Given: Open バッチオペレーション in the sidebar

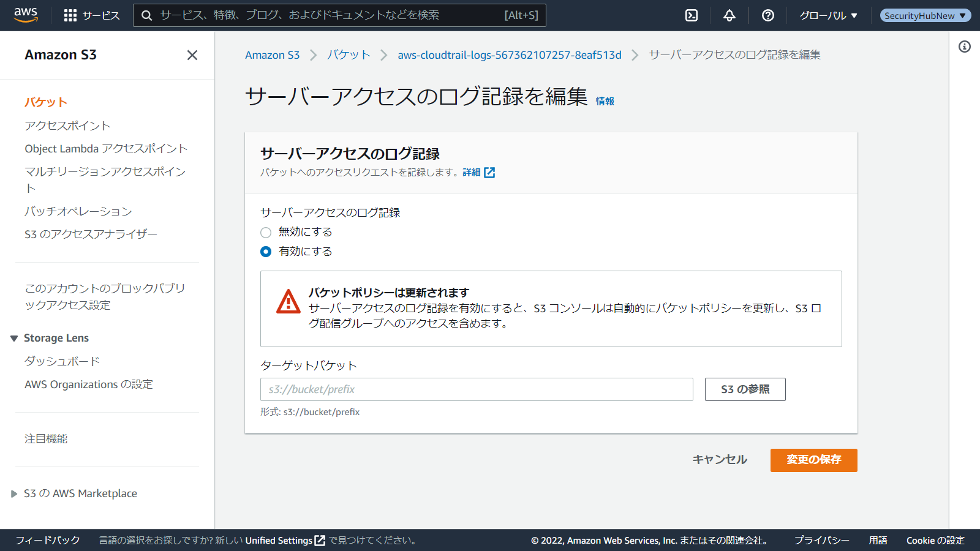Looking at the screenshot, I should (78, 211).
